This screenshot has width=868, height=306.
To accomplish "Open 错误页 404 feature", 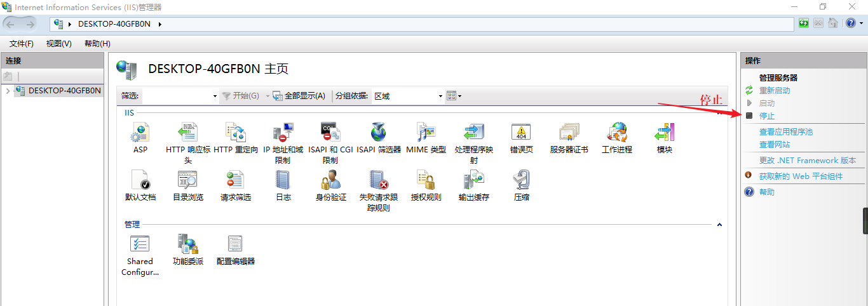I will (521, 133).
